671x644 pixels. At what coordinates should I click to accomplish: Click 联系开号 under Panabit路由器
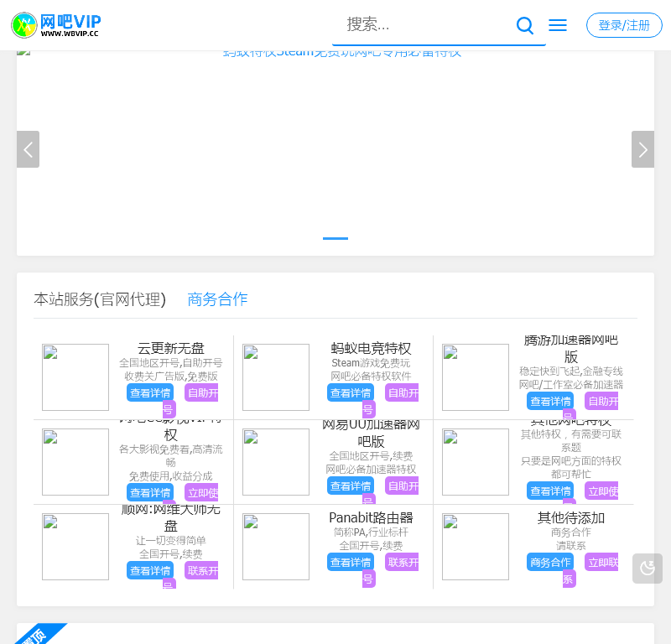click(403, 562)
